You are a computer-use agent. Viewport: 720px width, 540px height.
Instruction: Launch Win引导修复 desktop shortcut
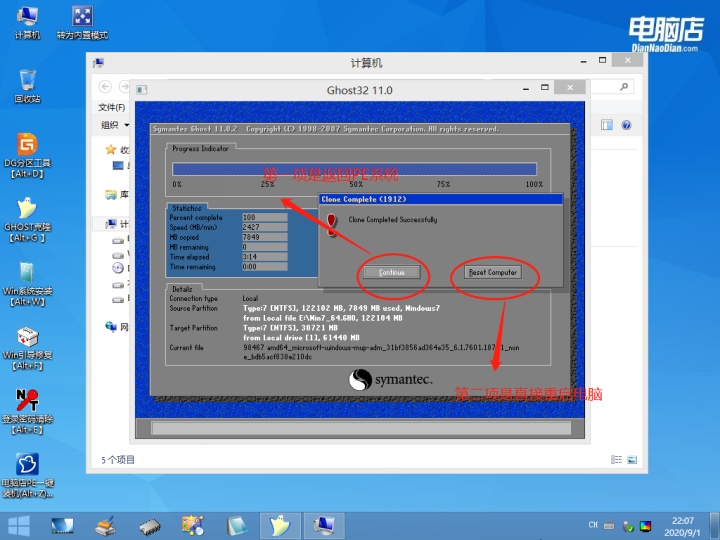[x=27, y=348]
